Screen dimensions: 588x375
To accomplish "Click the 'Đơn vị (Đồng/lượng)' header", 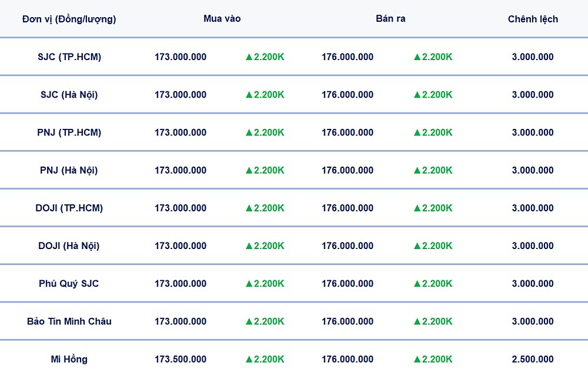I will coord(69,19).
